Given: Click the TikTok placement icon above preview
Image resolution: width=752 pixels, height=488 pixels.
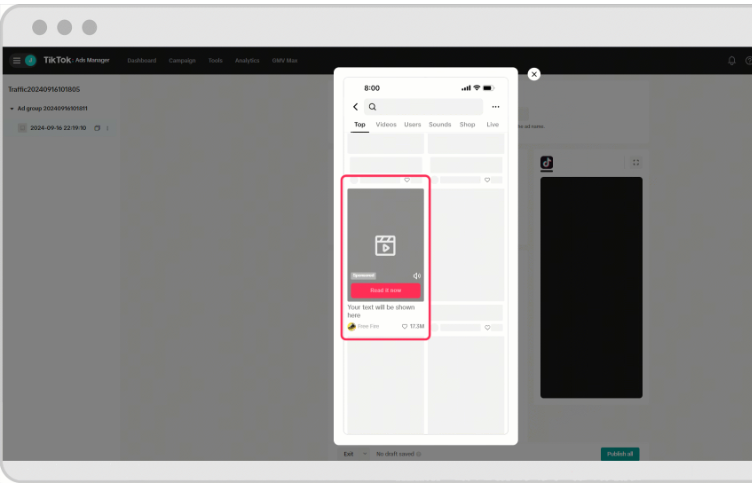Looking at the screenshot, I should pyautogui.click(x=547, y=162).
